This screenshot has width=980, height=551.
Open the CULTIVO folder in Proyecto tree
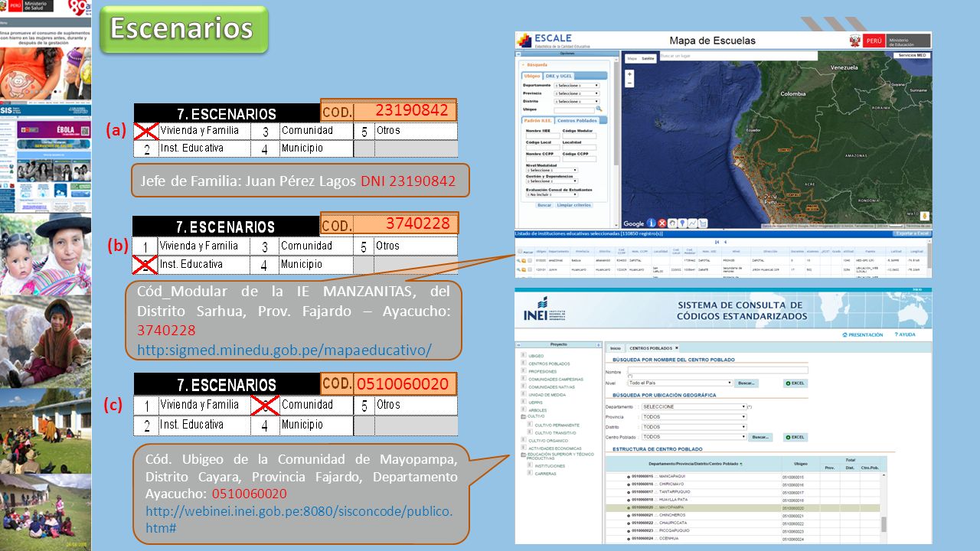click(533, 416)
